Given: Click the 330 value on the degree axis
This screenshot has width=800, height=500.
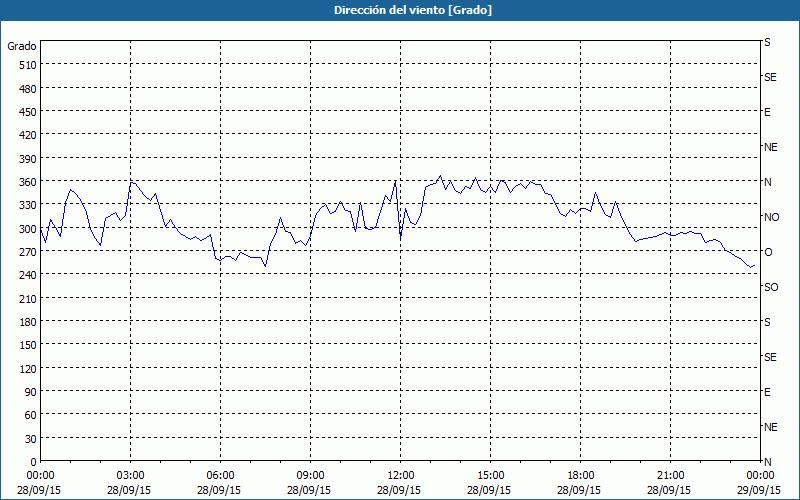Looking at the screenshot, I should (28, 205).
